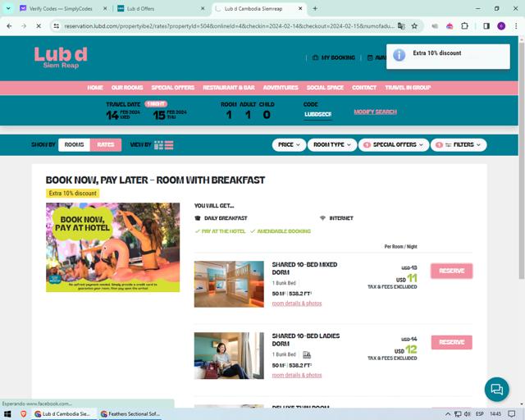525x420 pixels.
Task: Show hidden system tray icons
Action: pos(448,414)
